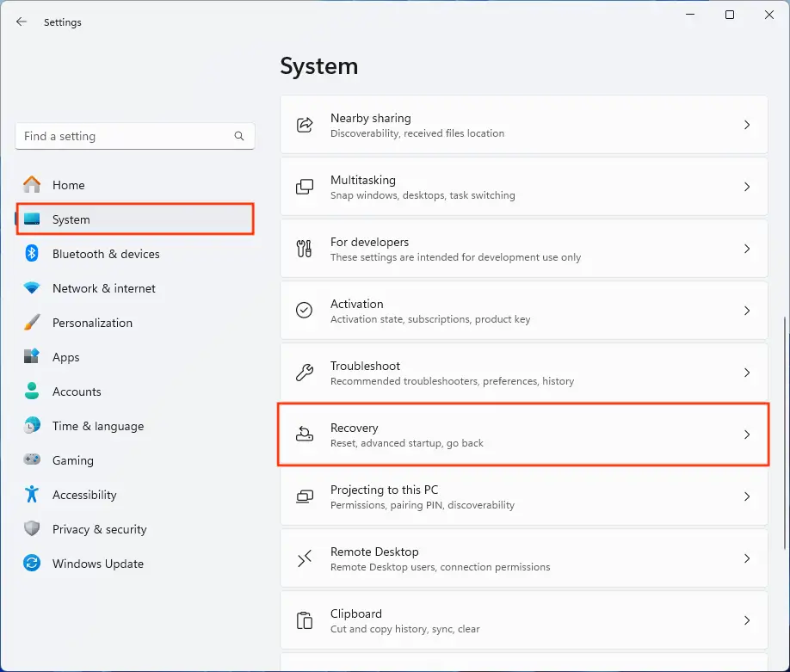This screenshot has width=790, height=672.
Task: Click the chevron on the Activation row
Action: pos(747,311)
